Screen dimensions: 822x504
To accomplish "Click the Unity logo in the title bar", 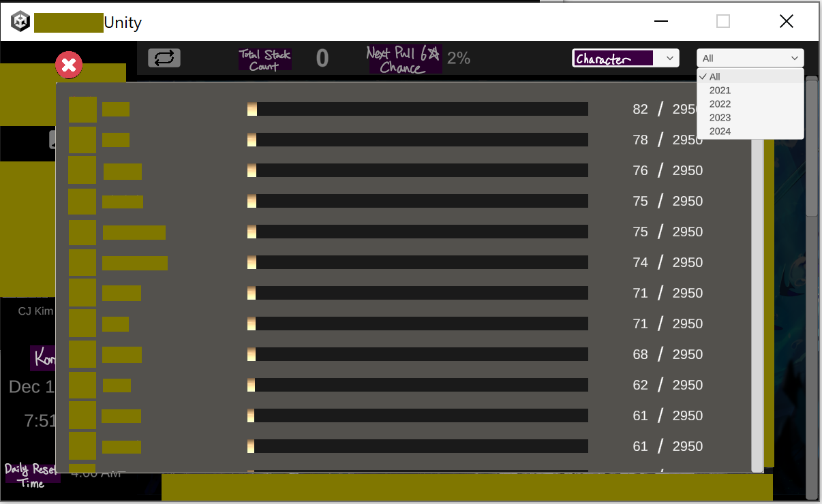I will click(20, 22).
